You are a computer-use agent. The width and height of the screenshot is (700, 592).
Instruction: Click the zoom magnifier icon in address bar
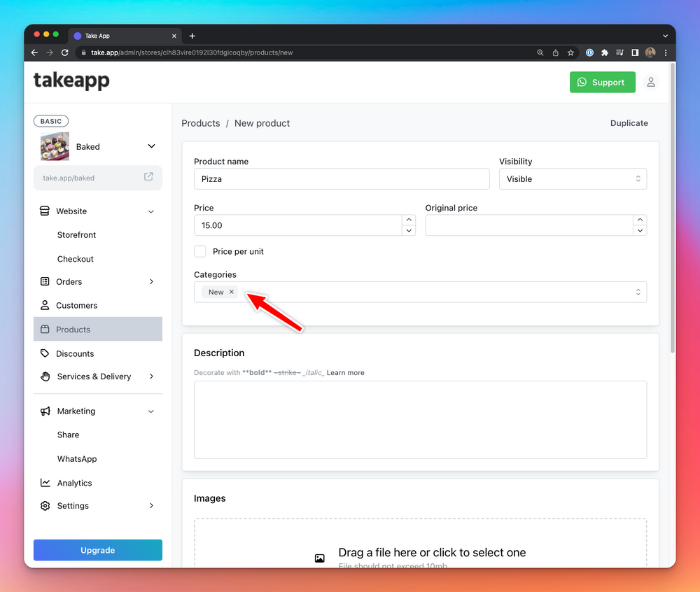click(x=540, y=52)
